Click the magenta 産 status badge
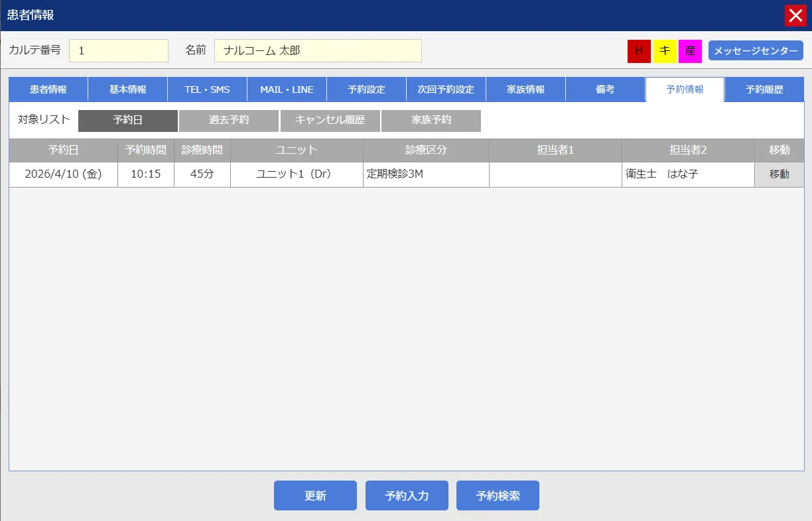The image size is (812, 521). [x=690, y=51]
